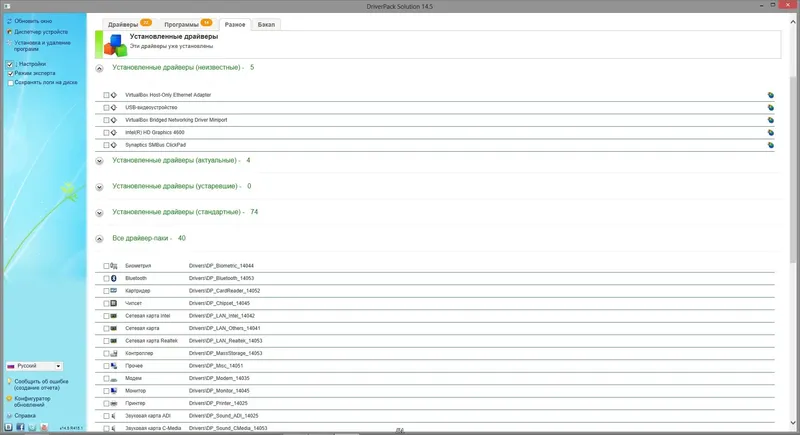Click diamond icon beside USB-видеоустройство
Image resolution: width=800 pixels, height=435 pixels.
(x=114, y=108)
